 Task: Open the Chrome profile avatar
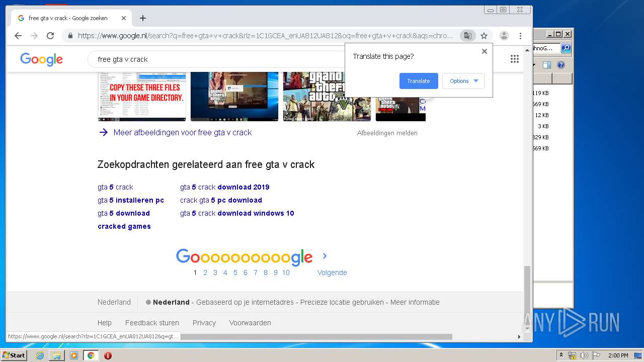click(504, 36)
